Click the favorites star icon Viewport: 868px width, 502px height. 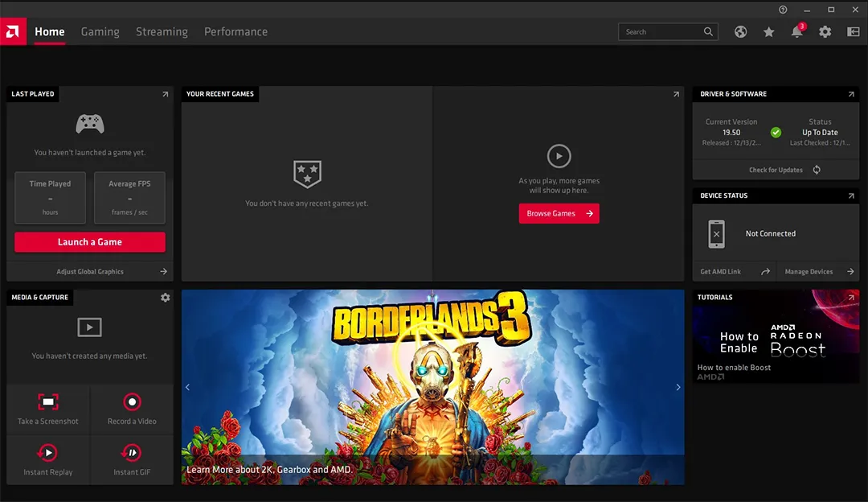[769, 32]
